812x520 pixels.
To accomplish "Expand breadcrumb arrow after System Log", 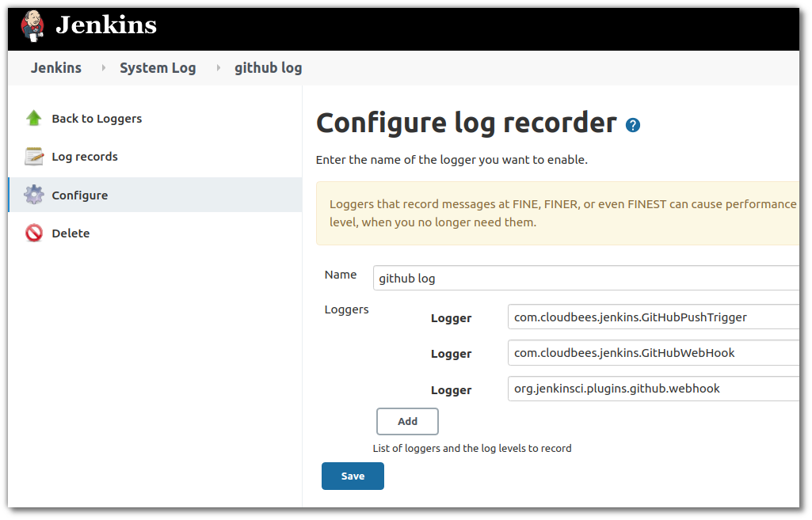I will point(218,68).
